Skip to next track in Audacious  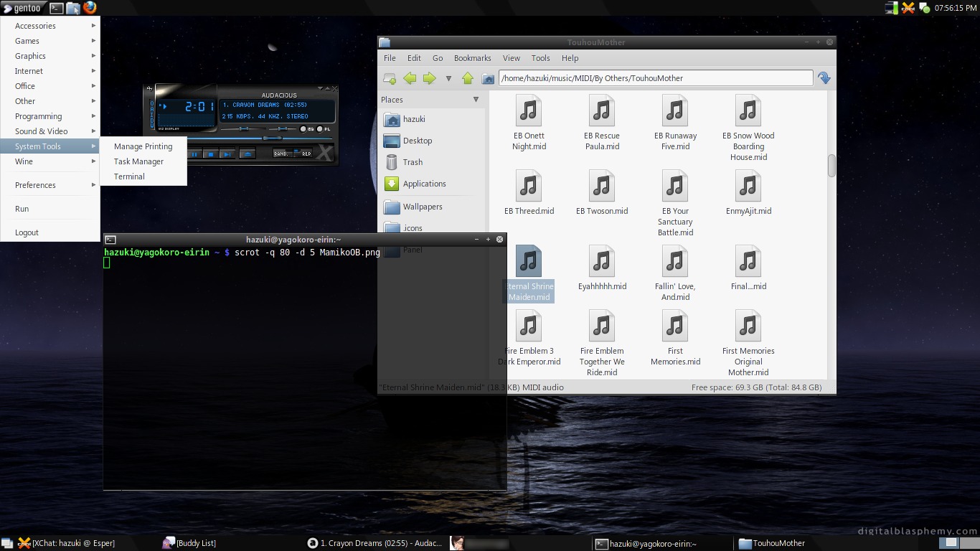point(227,154)
